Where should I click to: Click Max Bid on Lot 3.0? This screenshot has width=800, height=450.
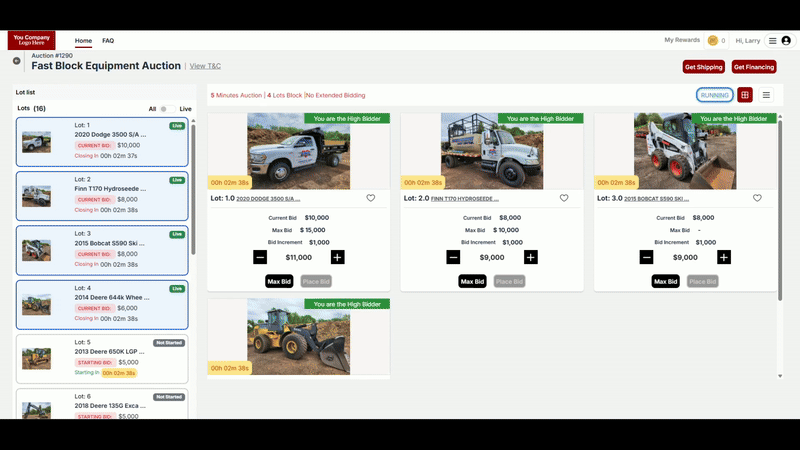pyautogui.click(x=665, y=281)
